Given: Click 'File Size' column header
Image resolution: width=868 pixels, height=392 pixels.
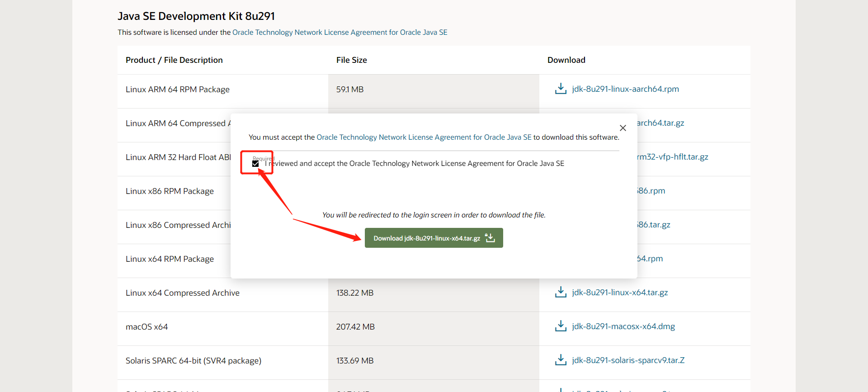Looking at the screenshot, I should click(x=352, y=60).
